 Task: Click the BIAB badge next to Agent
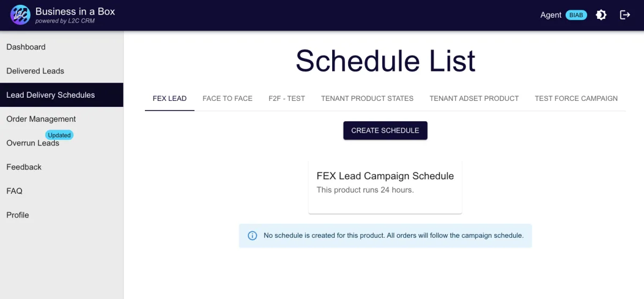(576, 15)
